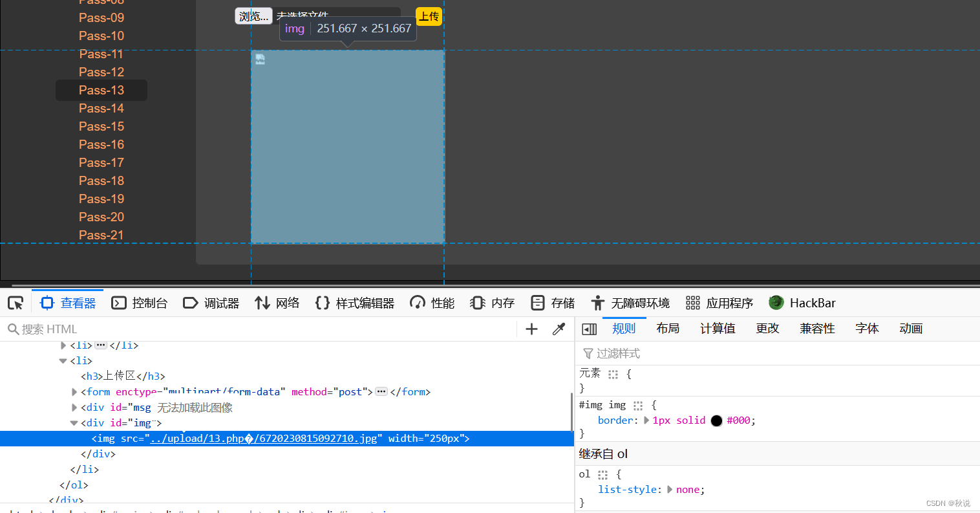The width and height of the screenshot is (980, 513).
Task: Activate the element picker tool
Action: 16,303
